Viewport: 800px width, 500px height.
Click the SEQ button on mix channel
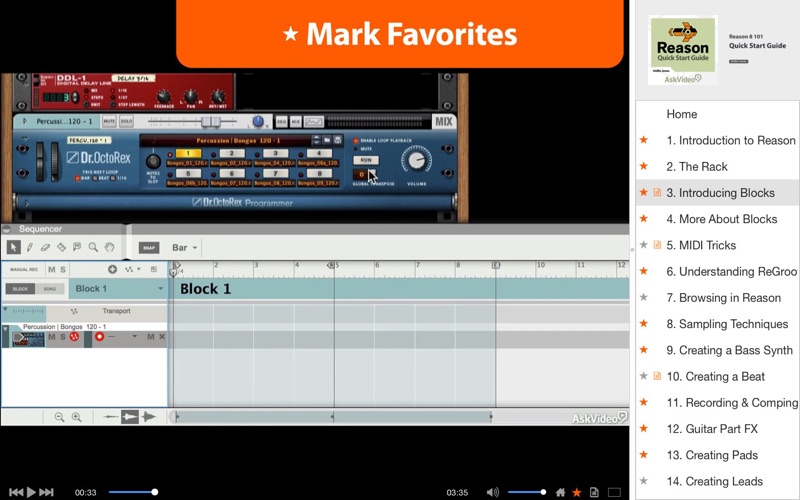(281, 121)
